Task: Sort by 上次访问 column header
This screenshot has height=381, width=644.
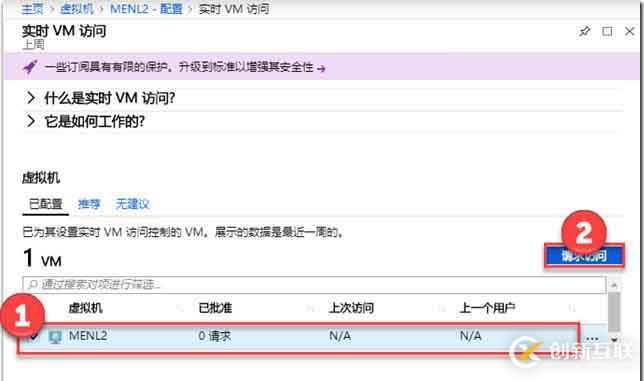Action: click(x=351, y=308)
